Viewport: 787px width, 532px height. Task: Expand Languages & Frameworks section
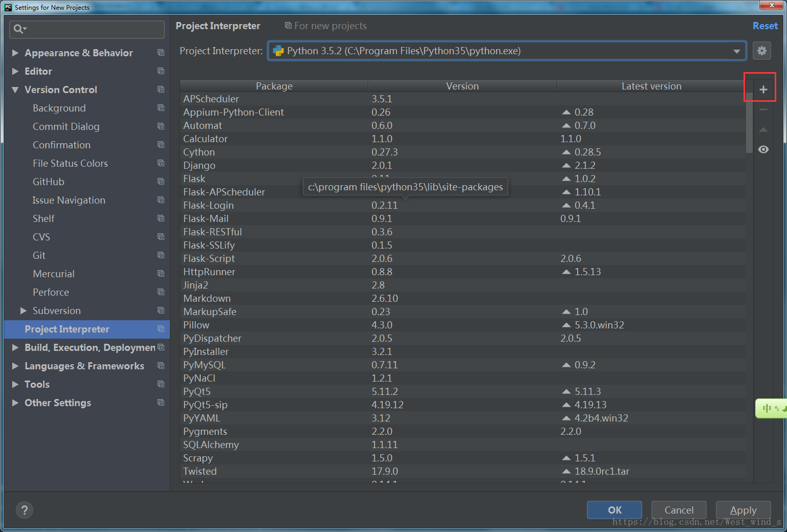click(15, 366)
